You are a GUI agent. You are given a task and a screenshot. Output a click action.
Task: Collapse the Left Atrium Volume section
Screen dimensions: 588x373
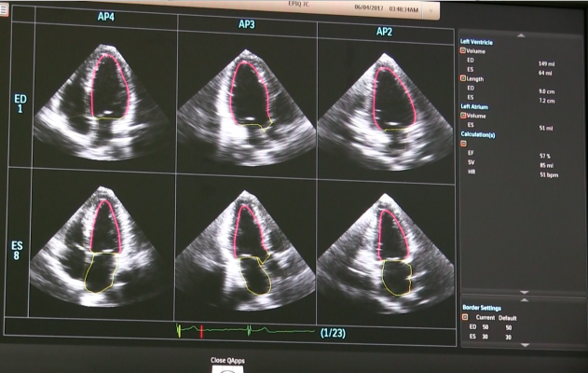coord(464,116)
